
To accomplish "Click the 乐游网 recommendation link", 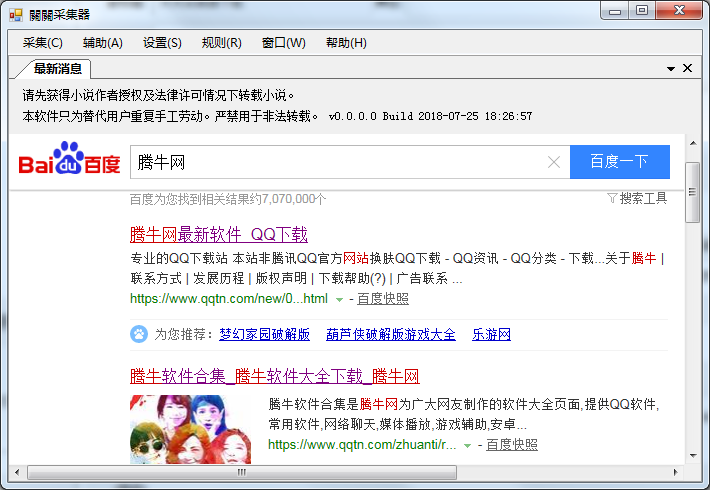I will (x=491, y=335).
